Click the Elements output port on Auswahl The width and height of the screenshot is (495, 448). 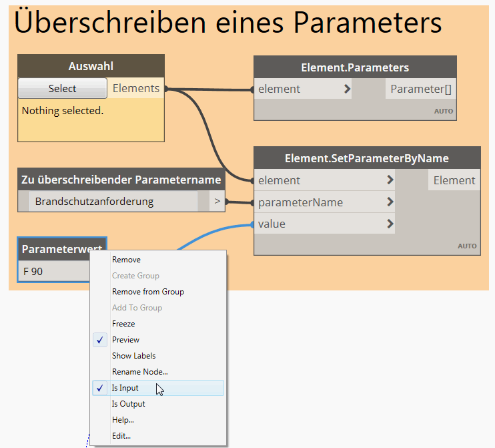pyautogui.click(x=136, y=88)
